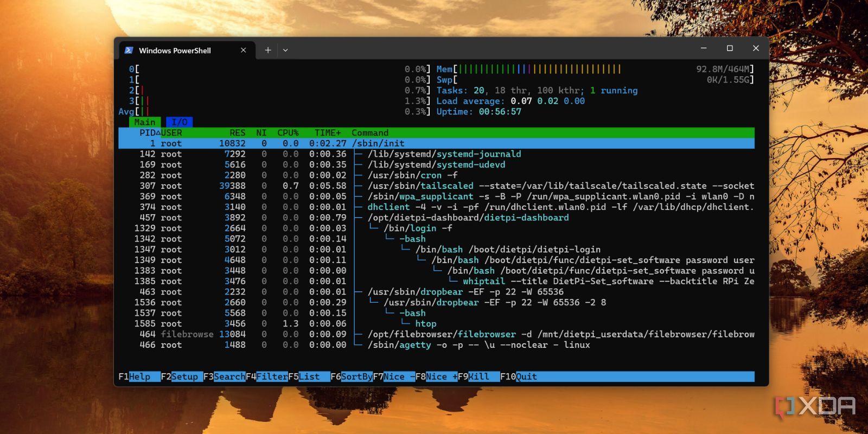The image size is (868, 434).
Task: Select the /usr/sbin/cron -f process
Action: coord(436,175)
